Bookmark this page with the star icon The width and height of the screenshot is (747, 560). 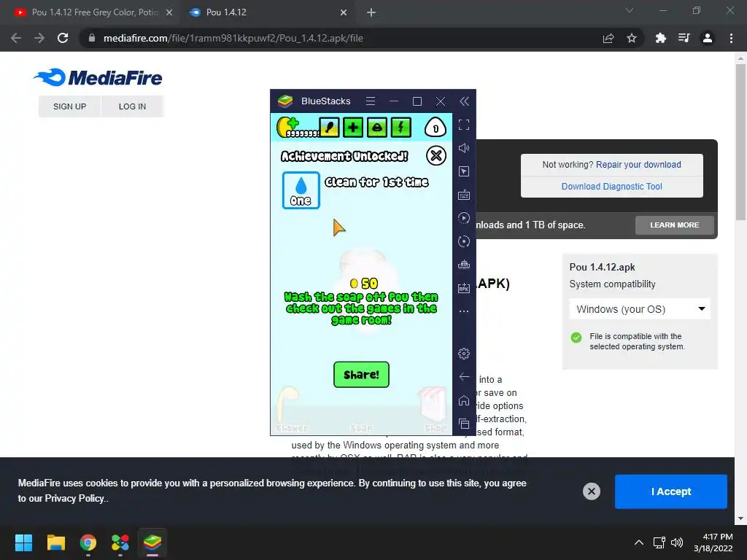(x=632, y=38)
